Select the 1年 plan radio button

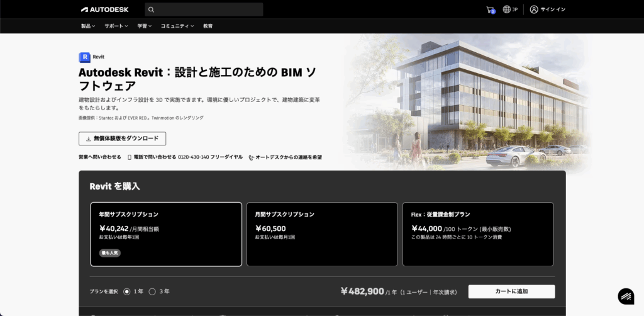(127, 291)
